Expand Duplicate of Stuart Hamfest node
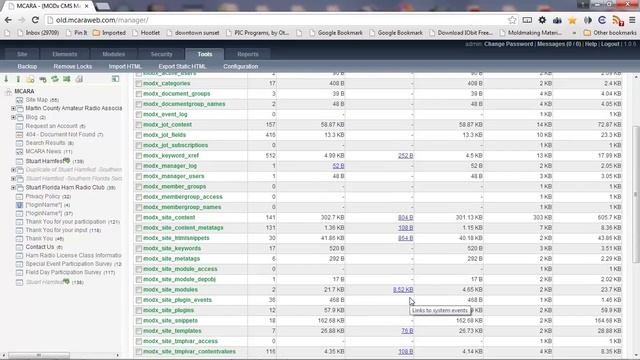The width and height of the screenshot is (640, 360). coord(13,170)
